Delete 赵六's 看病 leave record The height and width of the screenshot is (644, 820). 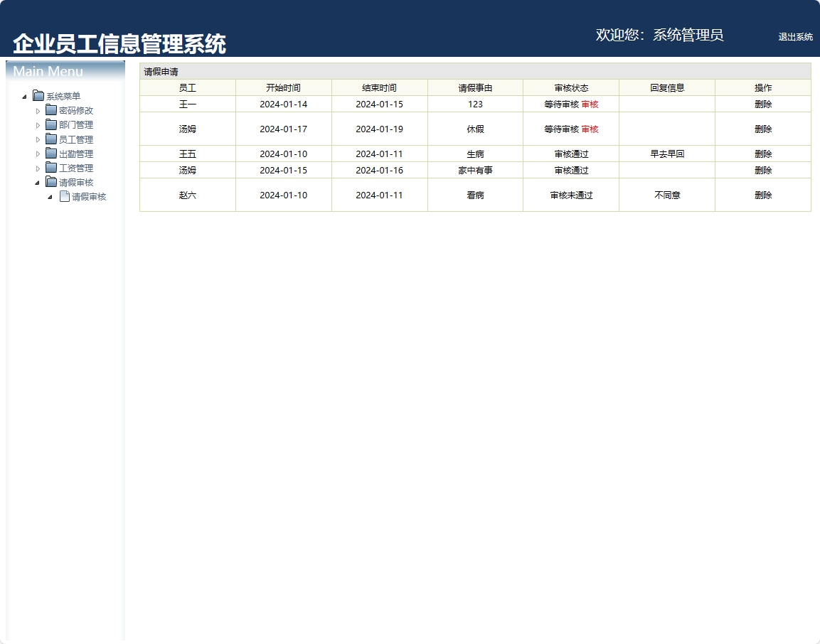(762, 195)
